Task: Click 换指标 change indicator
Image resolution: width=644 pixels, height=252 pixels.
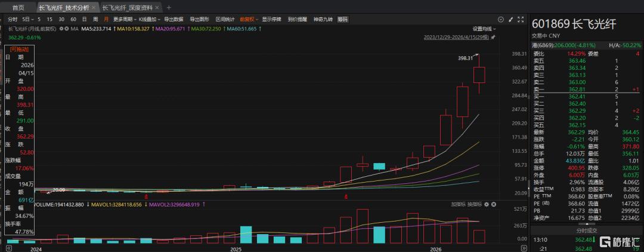Action: pos(475,204)
